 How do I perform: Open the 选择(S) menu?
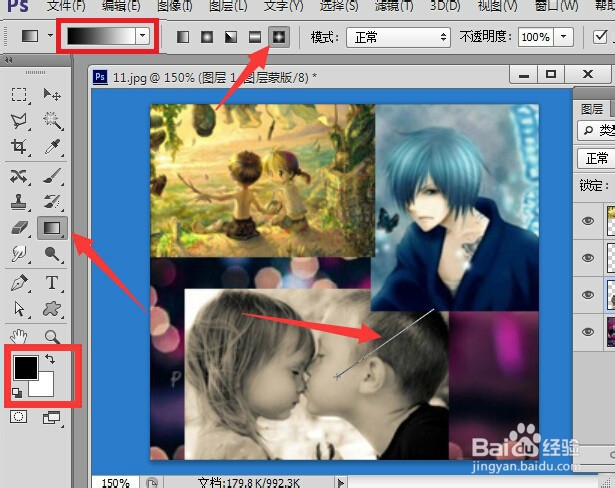pyautogui.click(x=339, y=5)
